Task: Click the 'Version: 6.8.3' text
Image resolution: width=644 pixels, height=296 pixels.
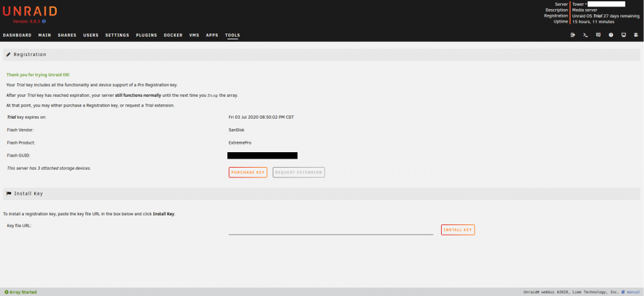Action: [26, 21]
